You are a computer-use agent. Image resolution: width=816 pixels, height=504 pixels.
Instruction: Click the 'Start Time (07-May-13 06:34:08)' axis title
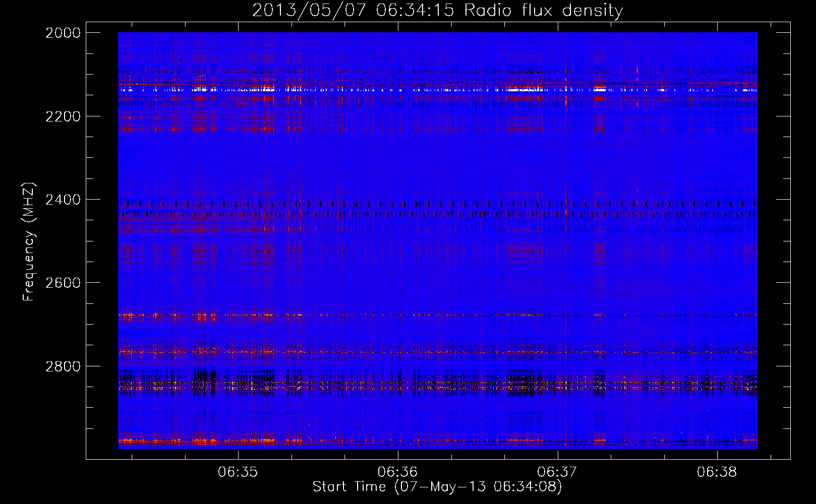point(437,487)
